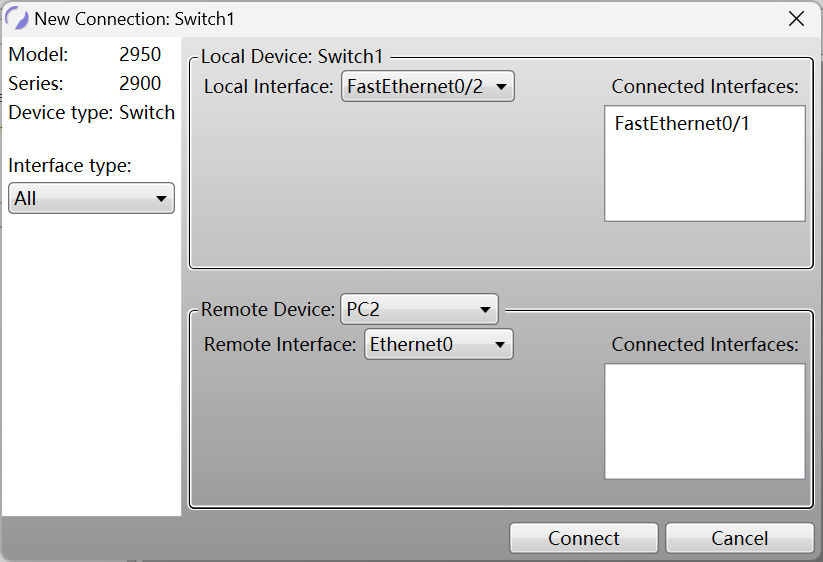Open the Remote Device dropdown showing PC2
The height and width of the screenshot is (562, 823).
419,309
